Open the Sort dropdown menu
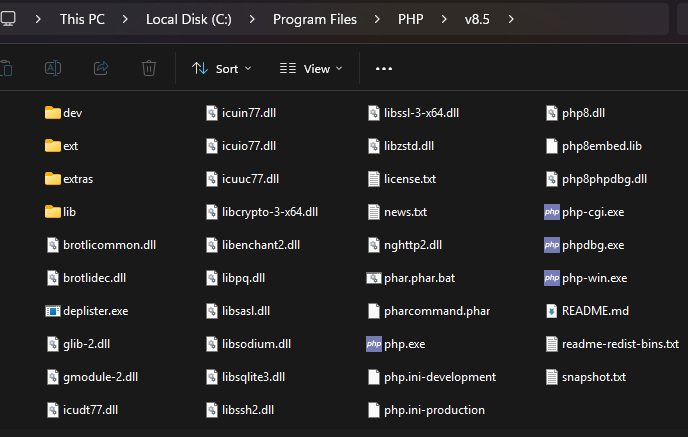 tap(222, 68)
